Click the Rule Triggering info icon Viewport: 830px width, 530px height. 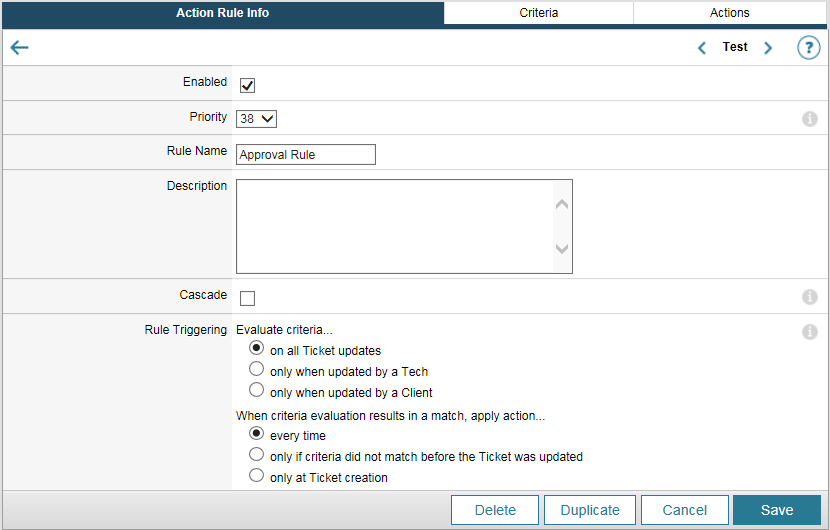tap(810, 332)
